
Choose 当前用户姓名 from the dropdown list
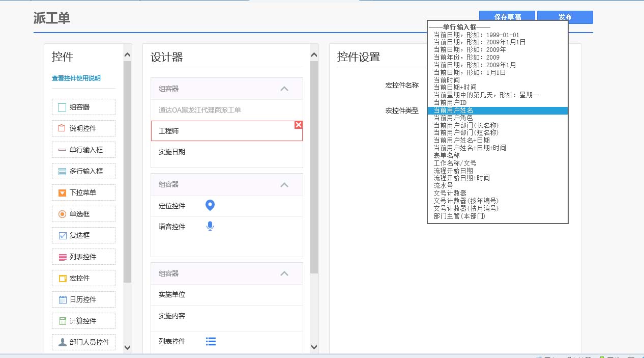(x=453, y=111)
